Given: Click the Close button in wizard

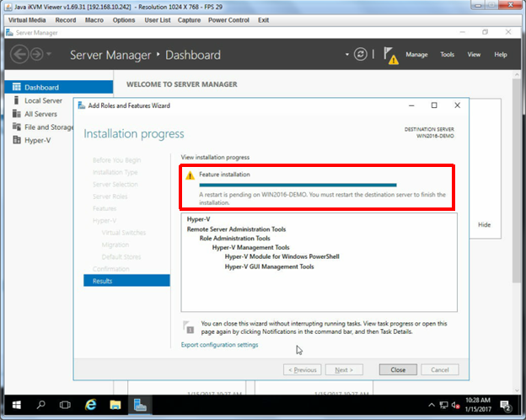Looking at the screenshot, I should [x=398, y=369].
